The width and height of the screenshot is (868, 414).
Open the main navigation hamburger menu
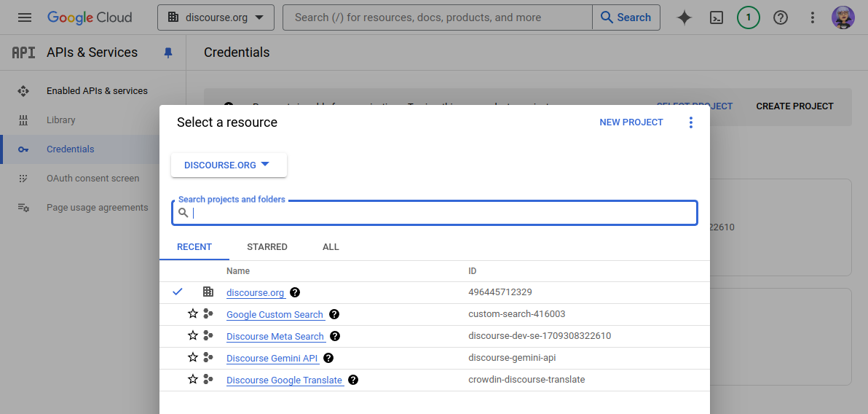point(24,17)
